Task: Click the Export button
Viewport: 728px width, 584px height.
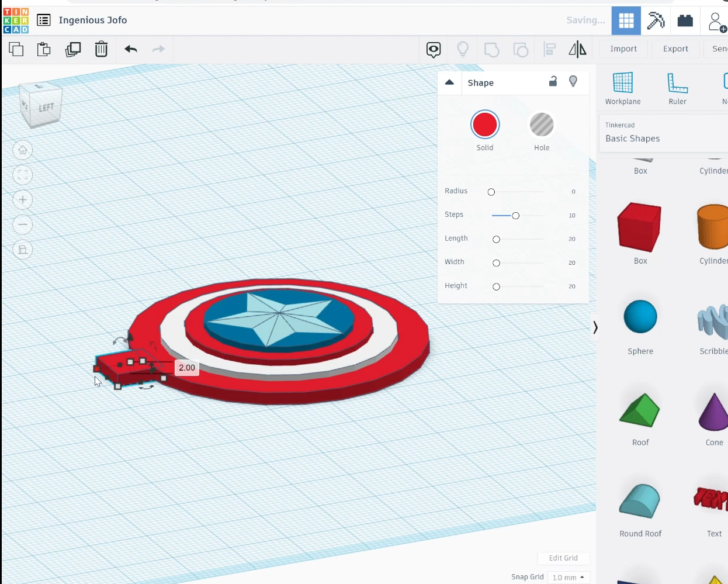Action: click(x=675, y=49)
